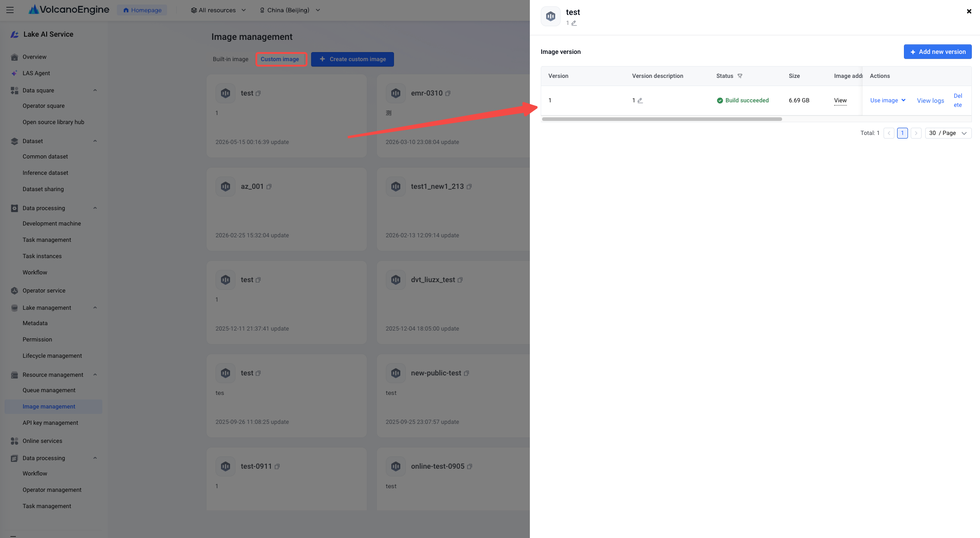Open the hamburger navigation menu
The height and width of the screenshot is (538, 980).
point(10,10)
